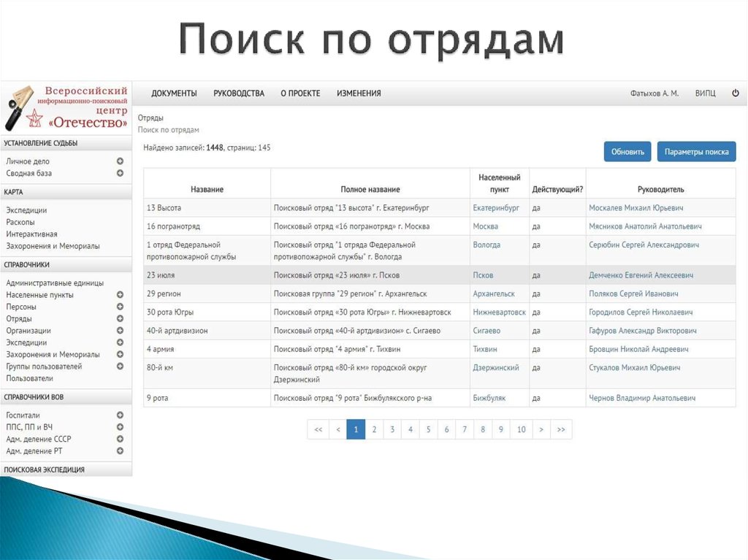
Task: Click the power logout icon
Action: 735,93
